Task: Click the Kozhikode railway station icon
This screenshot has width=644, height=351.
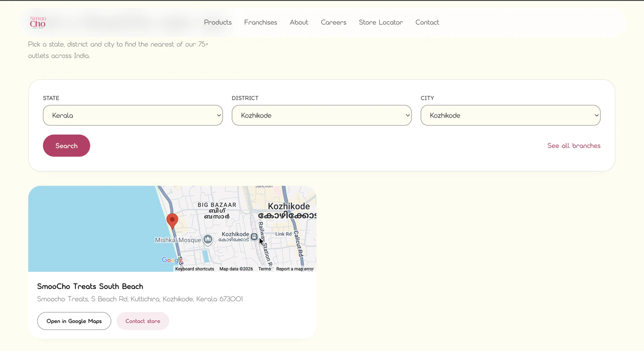Action: (x=254, y=237)
